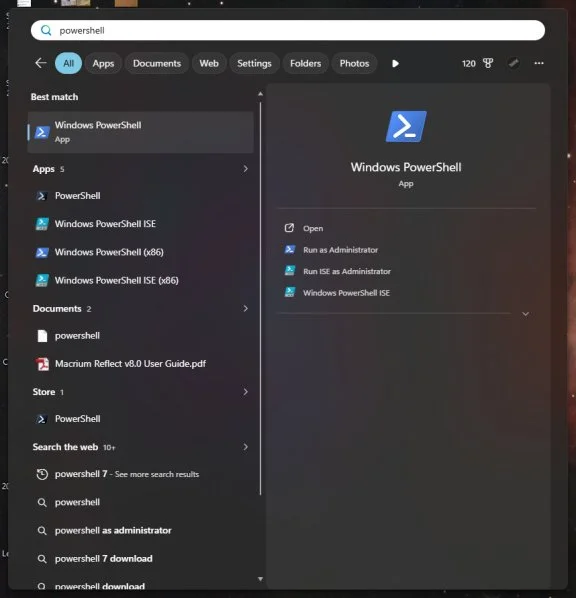The image size is (576, 598).
Task: Click the Run ISE as Administrator icon
Action: pos(290,271)
